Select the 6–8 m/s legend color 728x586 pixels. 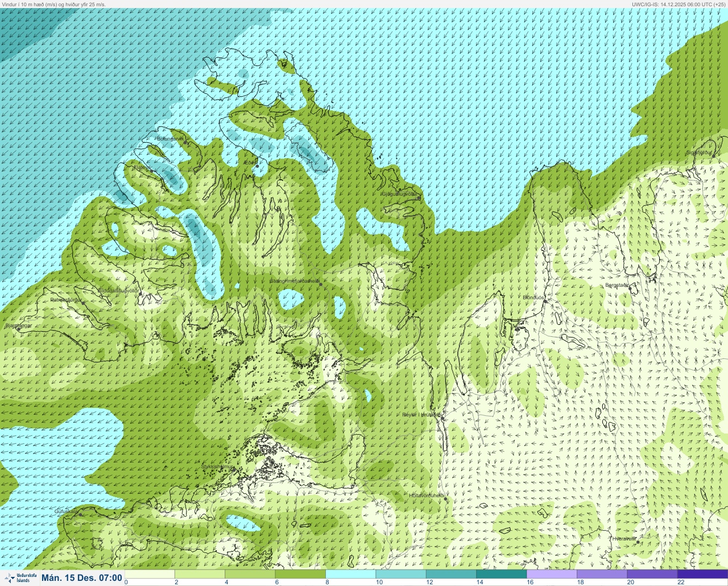pos(300,574)
